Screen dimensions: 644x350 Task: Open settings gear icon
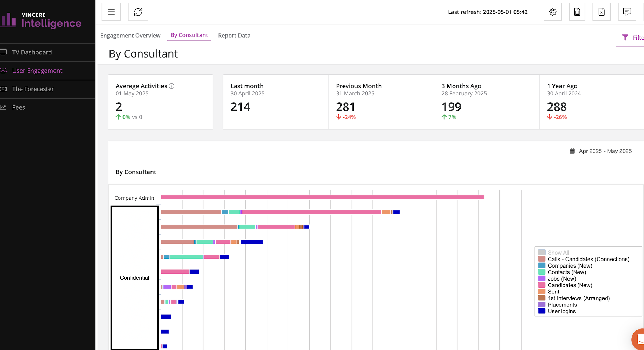pyautogui.click(x=552, y=12)
